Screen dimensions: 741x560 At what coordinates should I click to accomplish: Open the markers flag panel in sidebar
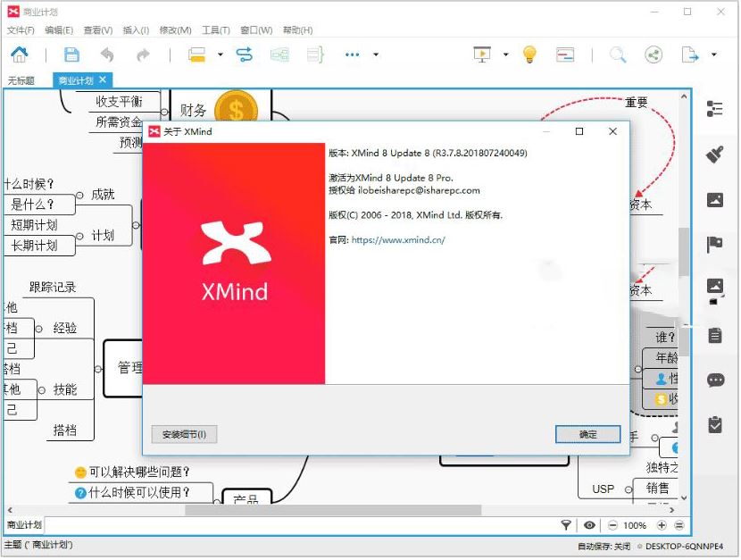pos(715,245)
